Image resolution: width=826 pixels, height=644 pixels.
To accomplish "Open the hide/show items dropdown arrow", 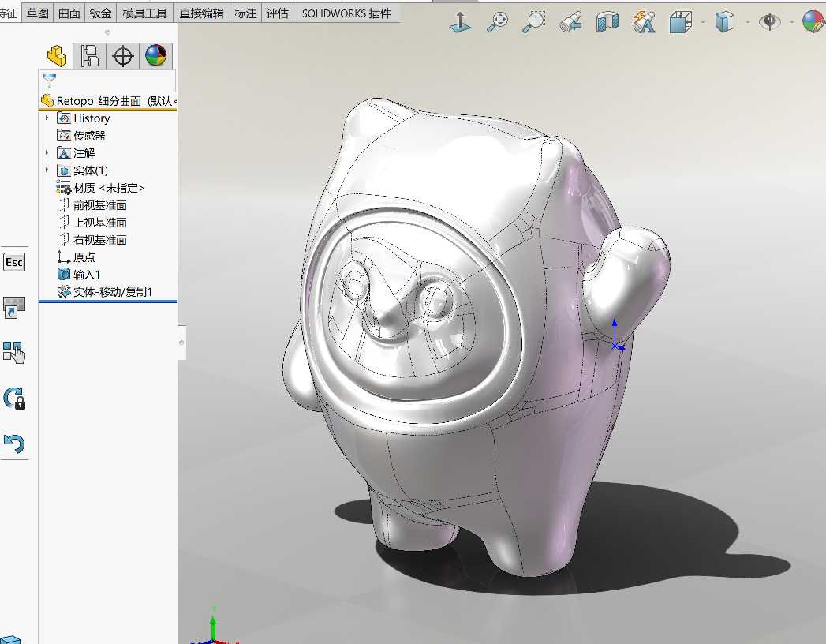I will [792, 22].
